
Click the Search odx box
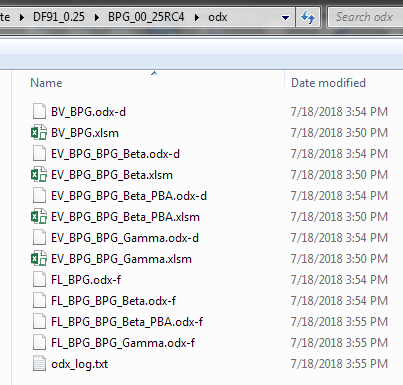point(365,17)
